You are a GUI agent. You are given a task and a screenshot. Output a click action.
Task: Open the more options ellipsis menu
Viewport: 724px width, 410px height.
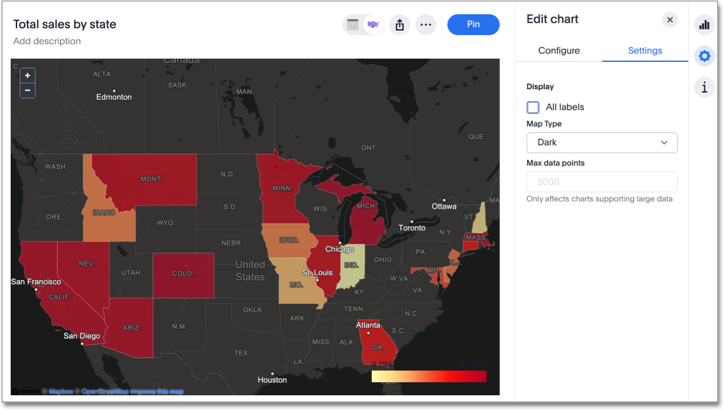tap(426, 25)
